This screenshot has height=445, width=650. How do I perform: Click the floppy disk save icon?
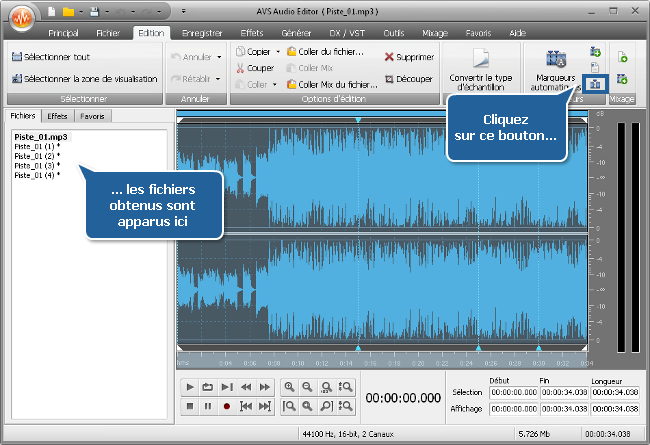95,12
